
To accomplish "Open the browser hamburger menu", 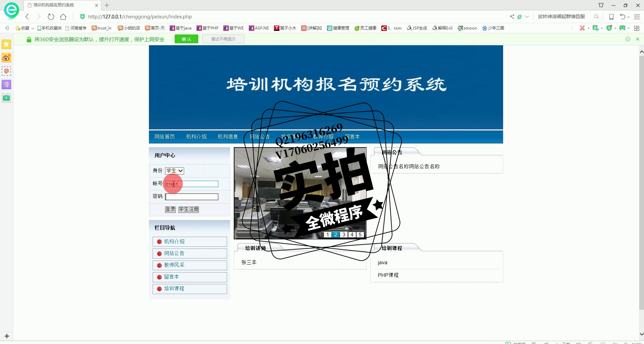I will pyautogui.click(x=637, y=17).
